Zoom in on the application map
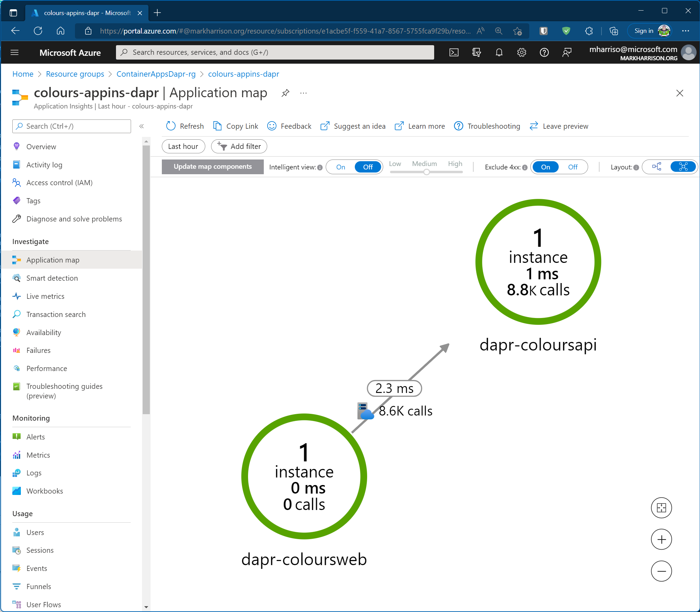The width and height of the screenshot is (700, 612). coord(661,540)
